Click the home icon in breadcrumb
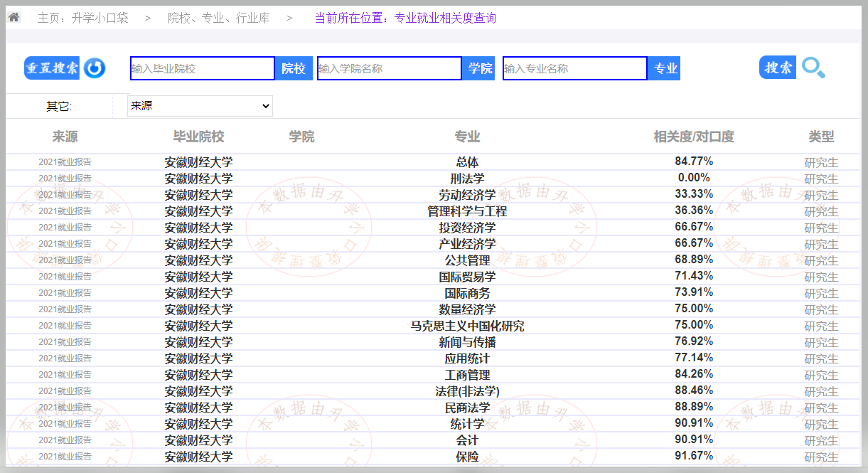 (x=14, y=17)
